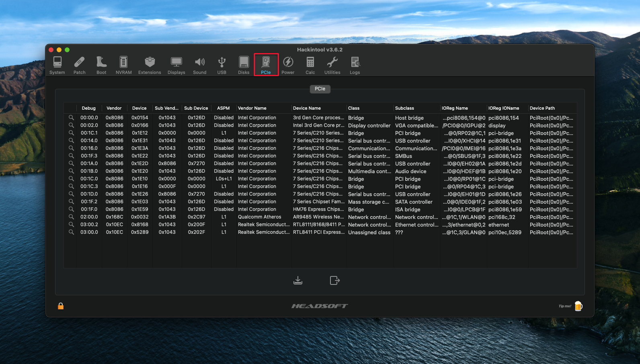Click the export PCIe data icon
The height and width of the screenshot is (364, 640).
334,280
